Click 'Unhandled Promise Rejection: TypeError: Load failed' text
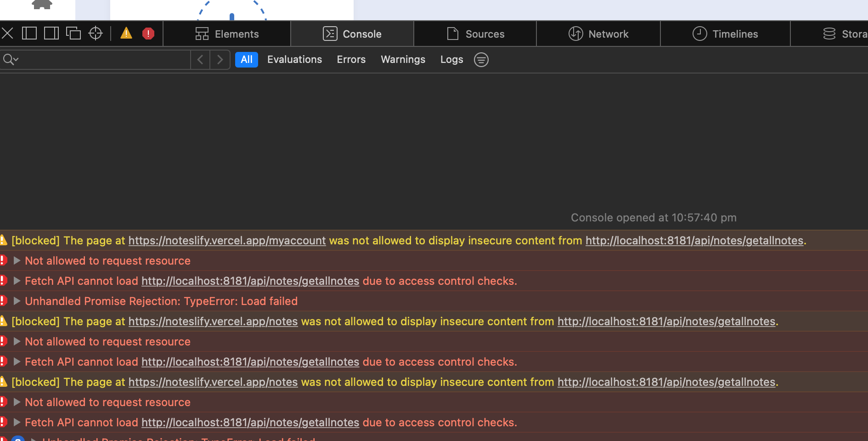 click(x=161, y=301)
